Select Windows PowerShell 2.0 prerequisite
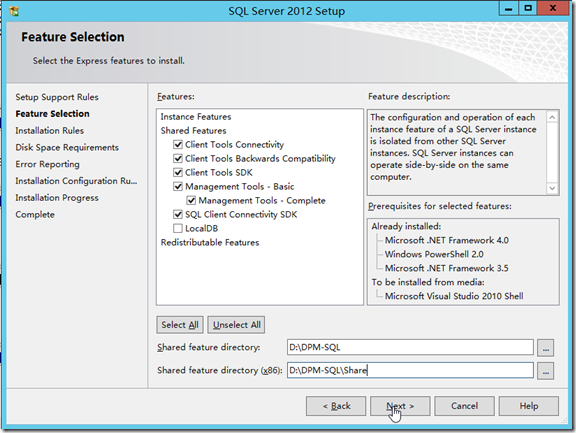Viewport: 576px width, 433px height. point(434,255)
